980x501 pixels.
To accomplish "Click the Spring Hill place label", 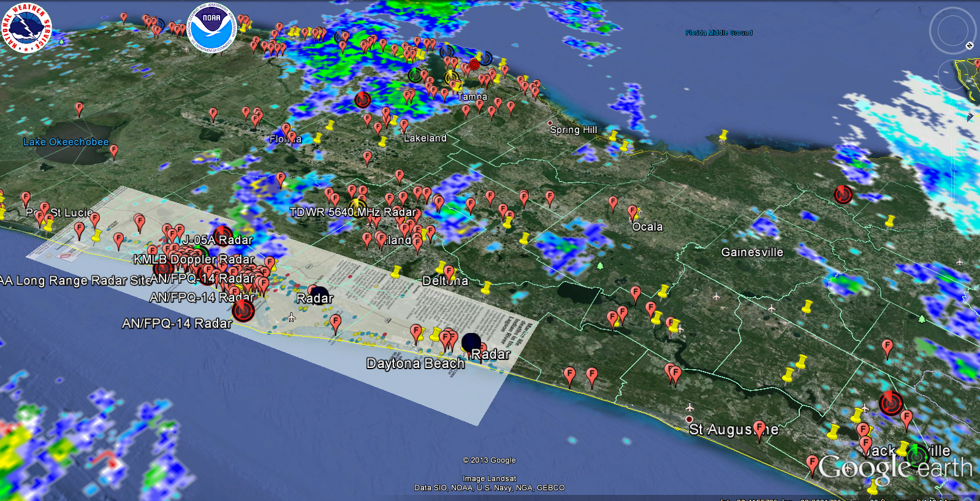I will pyautogui.click(x=573, y=129).
